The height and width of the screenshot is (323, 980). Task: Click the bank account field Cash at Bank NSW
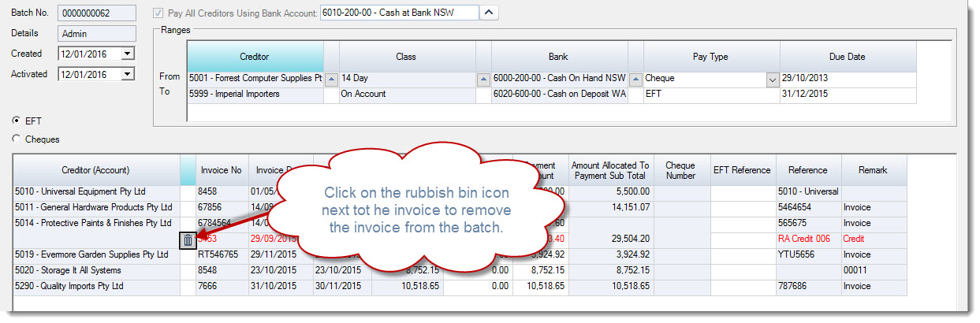coord(399,13)
